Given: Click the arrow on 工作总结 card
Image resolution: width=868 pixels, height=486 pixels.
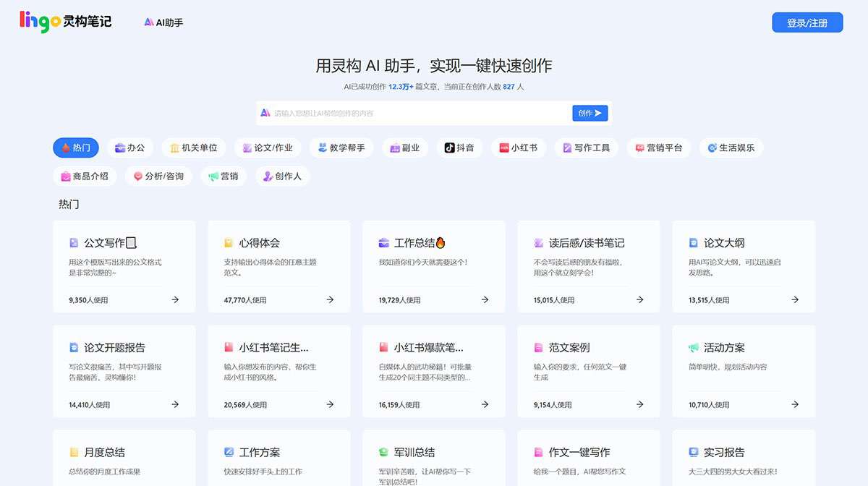Looking at the screenshot, I should point(485,299).
